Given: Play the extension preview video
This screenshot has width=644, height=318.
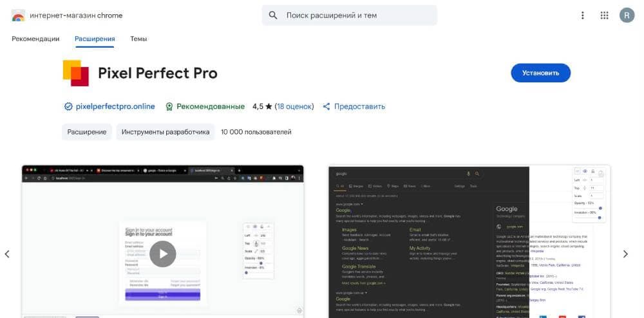Looking at the screenshot, I should pos(163,254).
